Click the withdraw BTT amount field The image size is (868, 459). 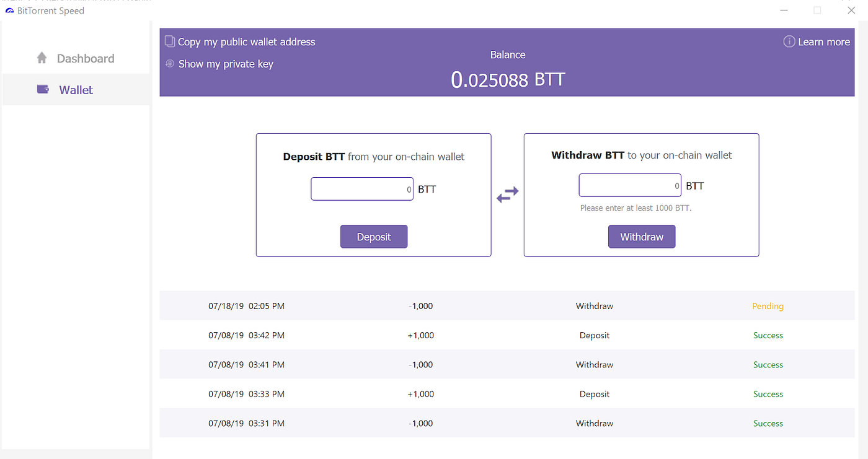click(x=630, y=185)
